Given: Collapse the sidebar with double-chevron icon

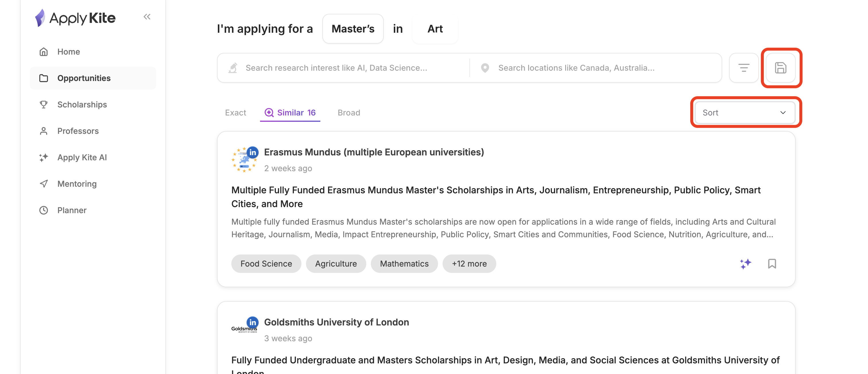Looking at the screenshot, I should (147, 17).
